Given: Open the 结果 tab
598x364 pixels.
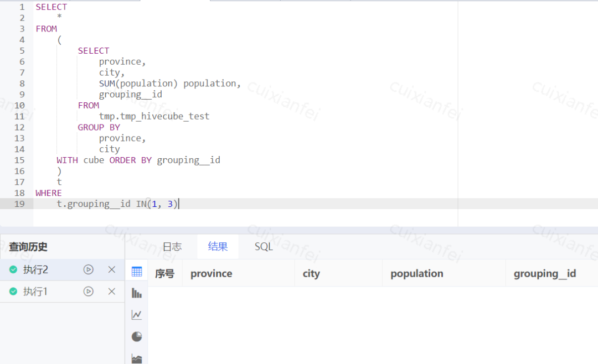Looking at the screenshot, I should click(x=218, y=247).
